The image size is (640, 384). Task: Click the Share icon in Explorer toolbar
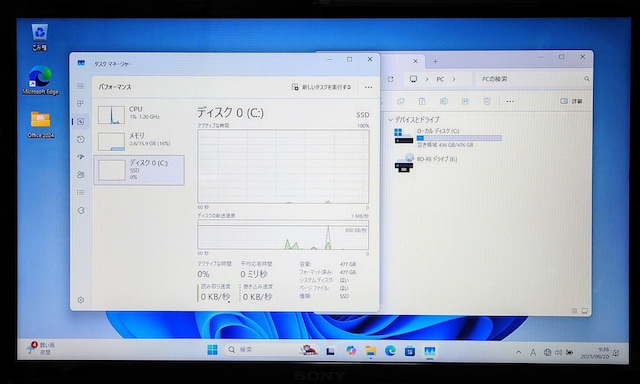point(465,101)
